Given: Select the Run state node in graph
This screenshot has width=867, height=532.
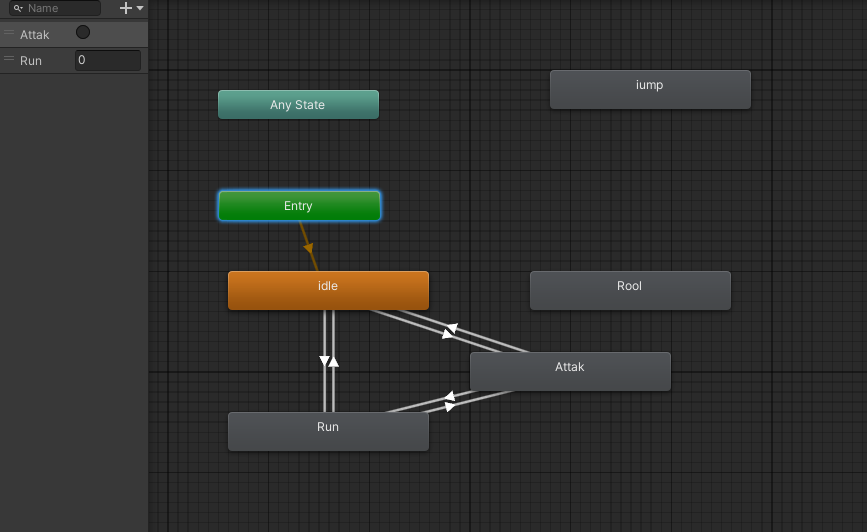Looking at the screenshot, I should [x=328, y=431].
